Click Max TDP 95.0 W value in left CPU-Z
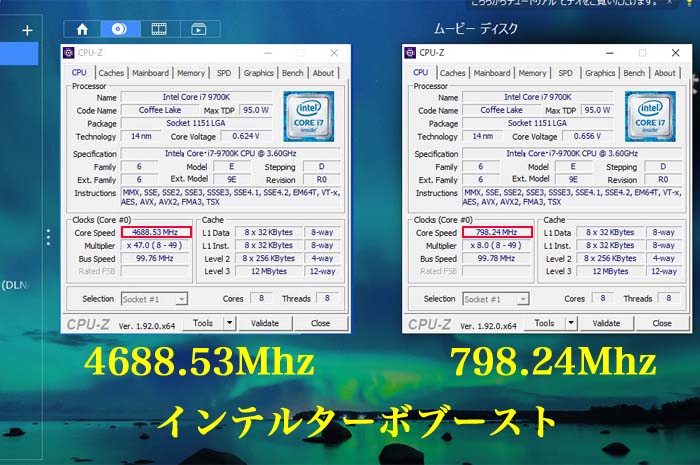Image resolution: width=700 pixels, height=465 pixels. point(256,110)
